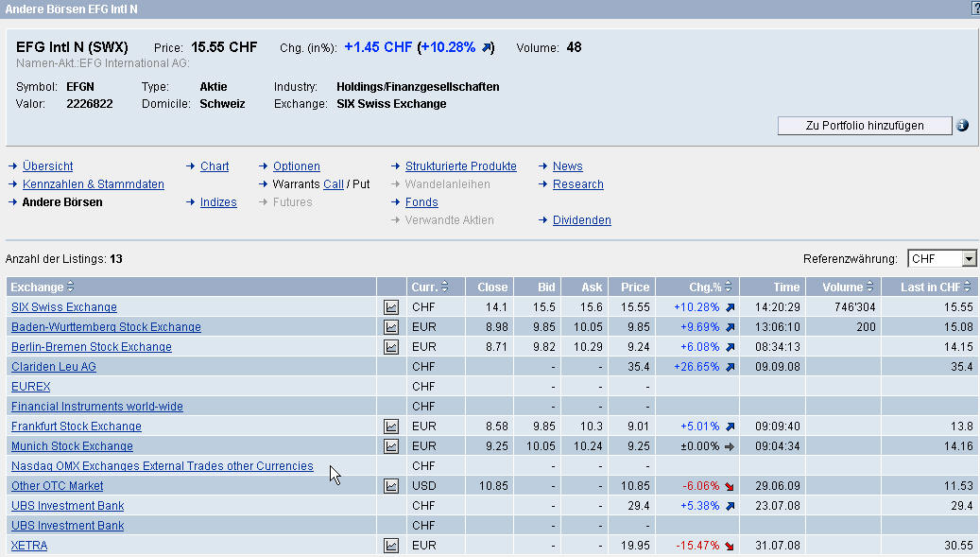Open Munich Stock Exchange link

click(72, 446)
